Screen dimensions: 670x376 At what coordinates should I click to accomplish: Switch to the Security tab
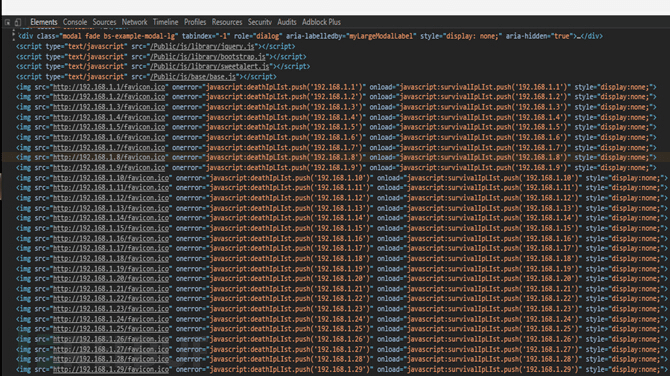point(260,22)
